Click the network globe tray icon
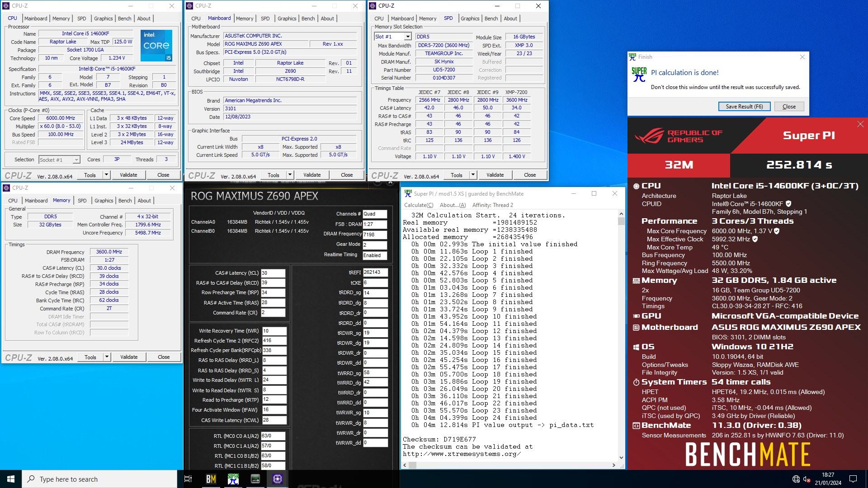This screenshot has height=488, width=868. (796, 479)
